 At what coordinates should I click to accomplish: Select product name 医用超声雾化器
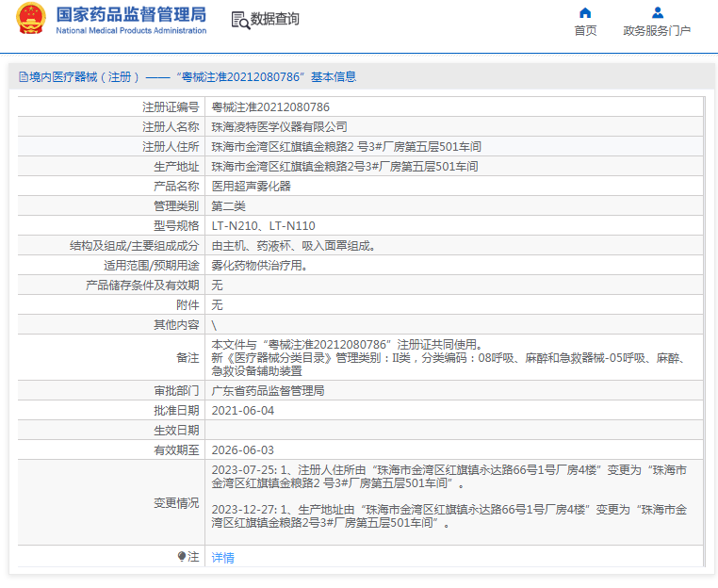coord(251,186)
